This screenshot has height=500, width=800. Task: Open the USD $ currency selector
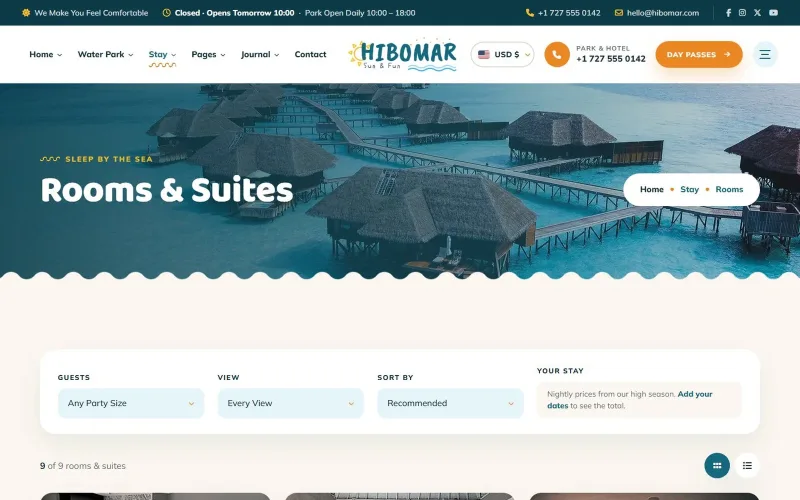click(502, 54)
